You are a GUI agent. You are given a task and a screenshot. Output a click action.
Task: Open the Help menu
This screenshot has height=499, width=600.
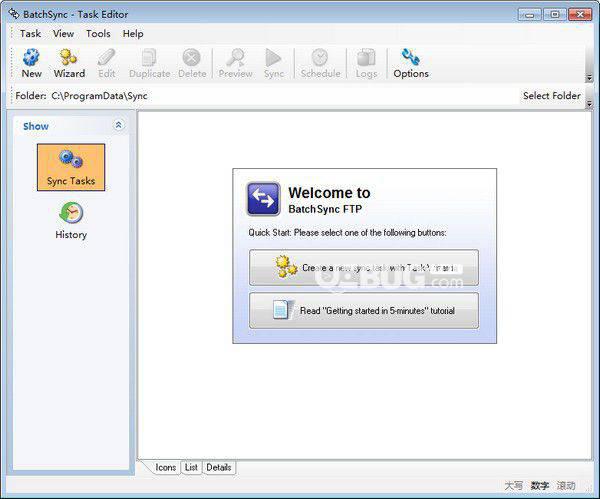pyautogui.click(x=133, y=34)
